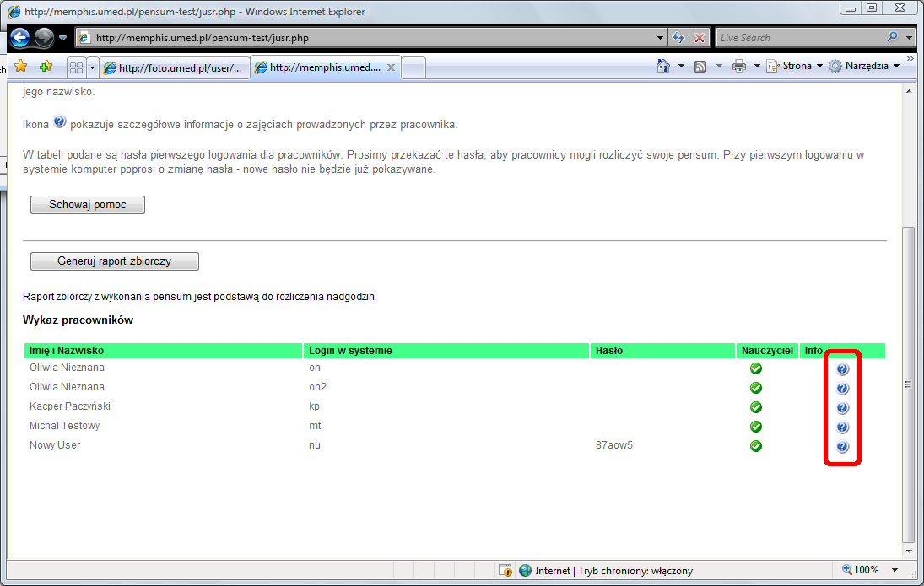924x586 pixels.
Task: Click the Live Search magnifier icon
Action: click(893, 37)
